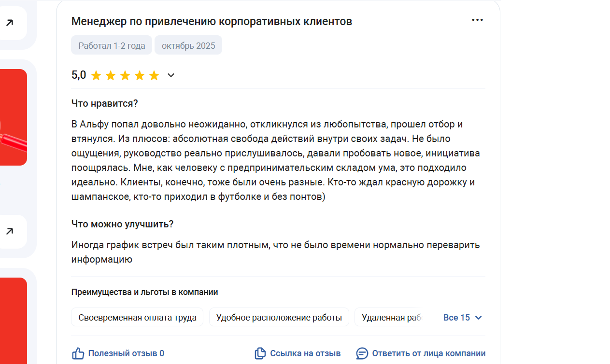The image size is (610, 364).
Task: Click the октябрь 2025 date badge
Action: coord(188,46)
